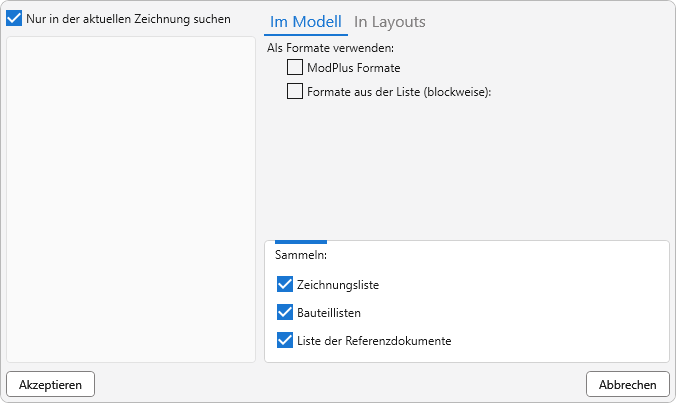The image size is (676, 403).
Task: Click the 'Formate aus der Liste' label text
Action: [x=400, y=92]
